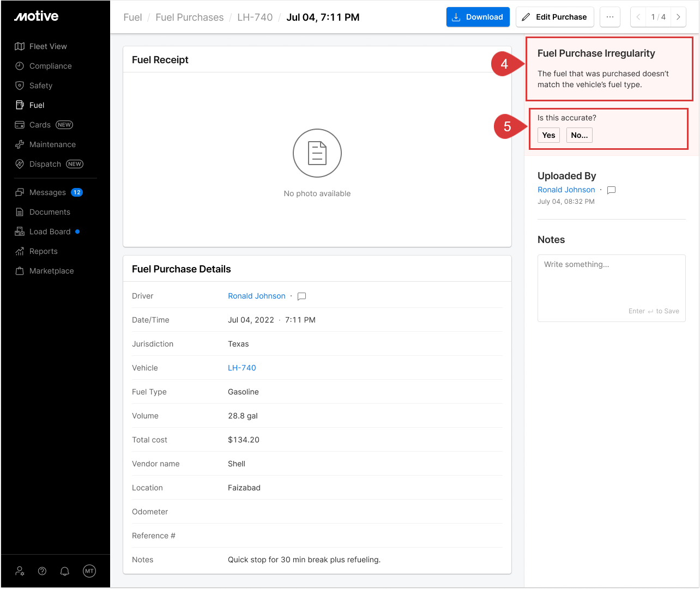Open vehicle LH-740 link in details

242,368
